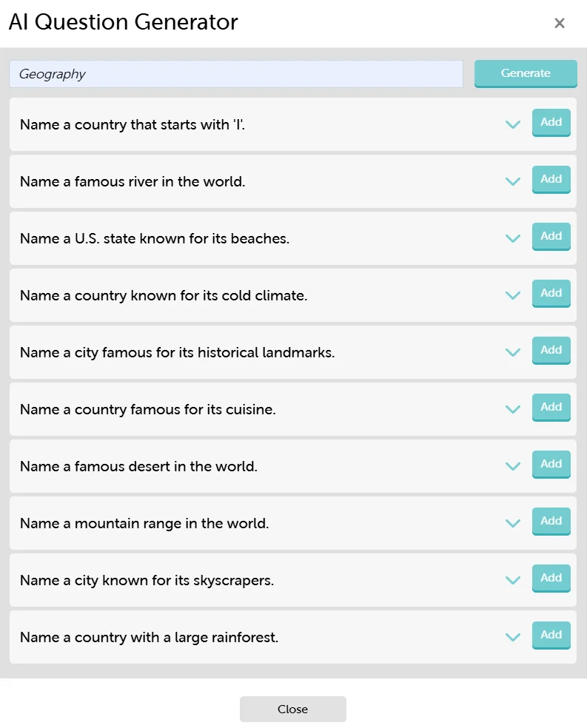Image resolution: width=587 pixels, height=728 pixels.
Task: Expand the cold climate question details
Action: 512,296
